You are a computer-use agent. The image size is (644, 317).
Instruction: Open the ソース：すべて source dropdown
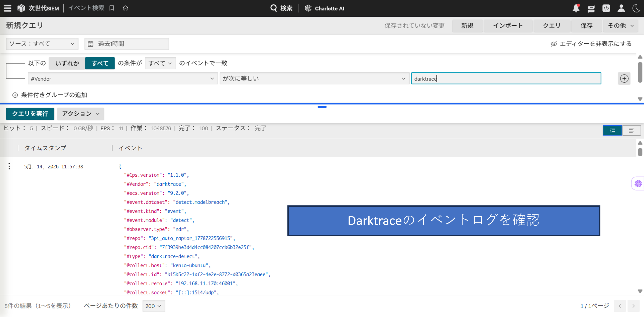(x=42, y=44)
